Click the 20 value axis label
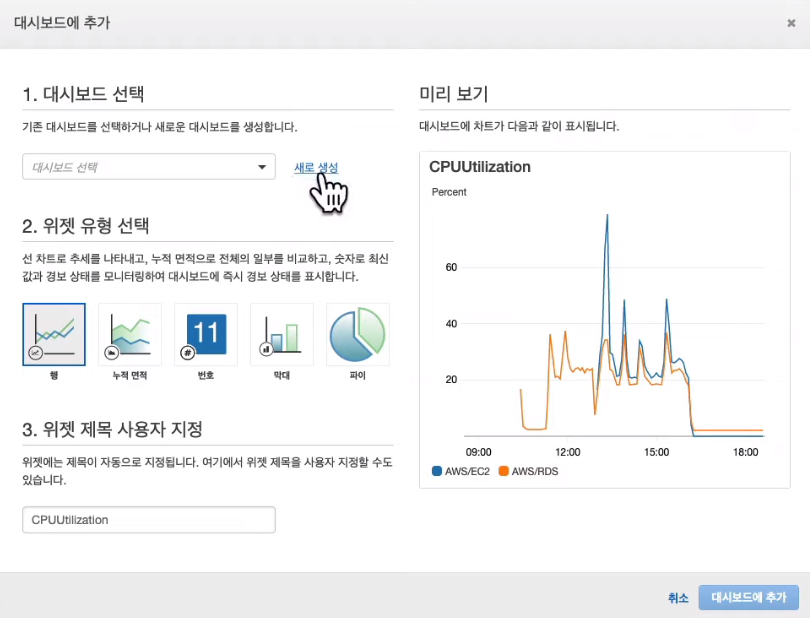This screenshot has width=810, height=618. point(451,379)
